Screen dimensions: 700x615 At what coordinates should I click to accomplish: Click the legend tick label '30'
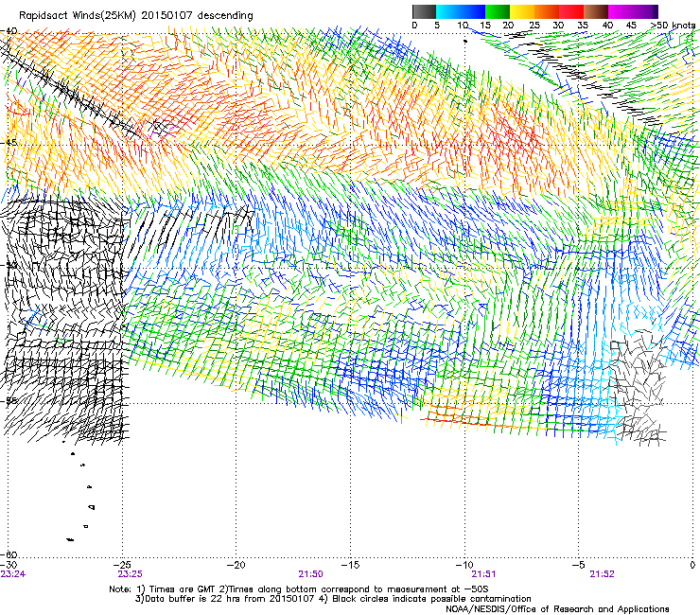coord(558,26)
